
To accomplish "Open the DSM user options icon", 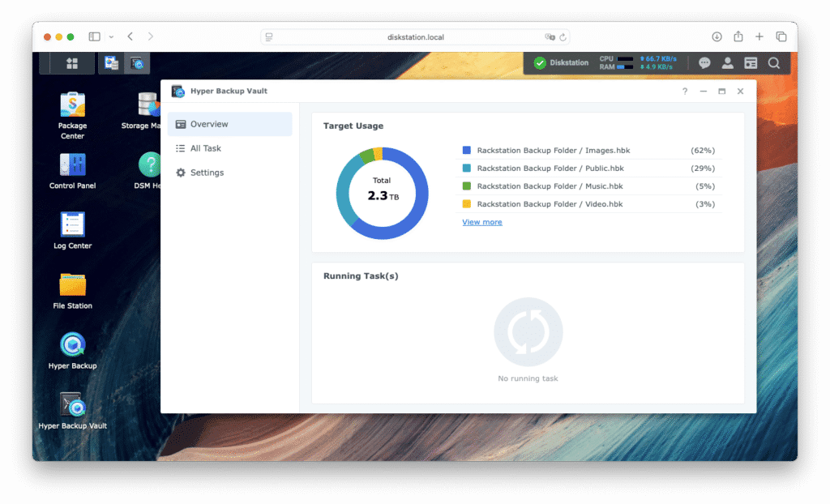I will 728,63.
